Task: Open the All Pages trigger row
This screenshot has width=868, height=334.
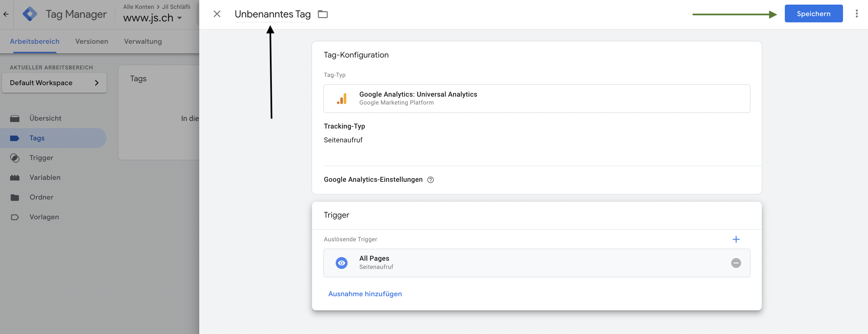Action: (537, 263)
